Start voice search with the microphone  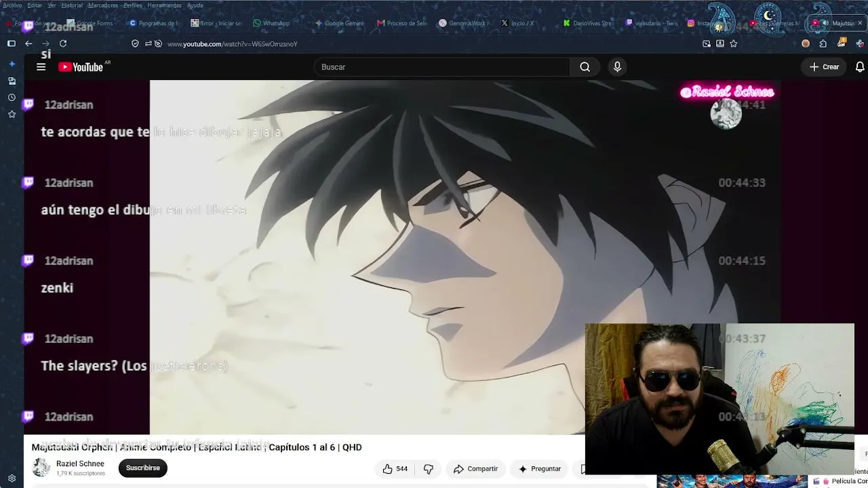[x=617, y=67]
